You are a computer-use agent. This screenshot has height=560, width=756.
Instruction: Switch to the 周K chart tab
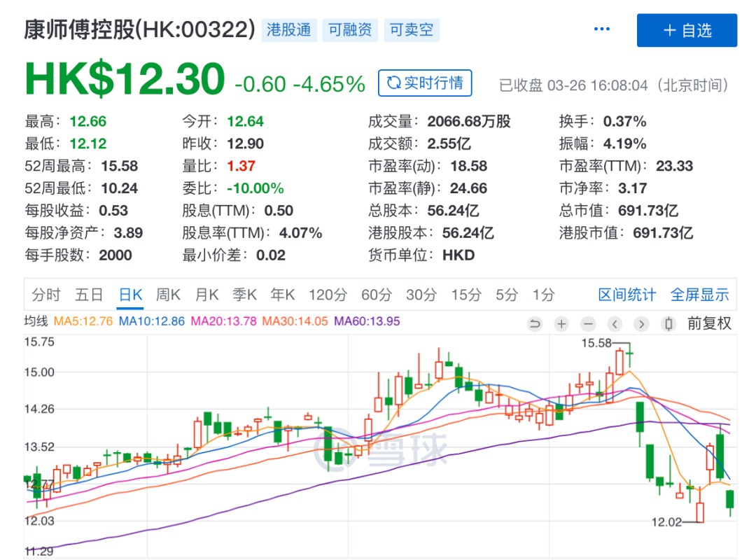[168, 295]
